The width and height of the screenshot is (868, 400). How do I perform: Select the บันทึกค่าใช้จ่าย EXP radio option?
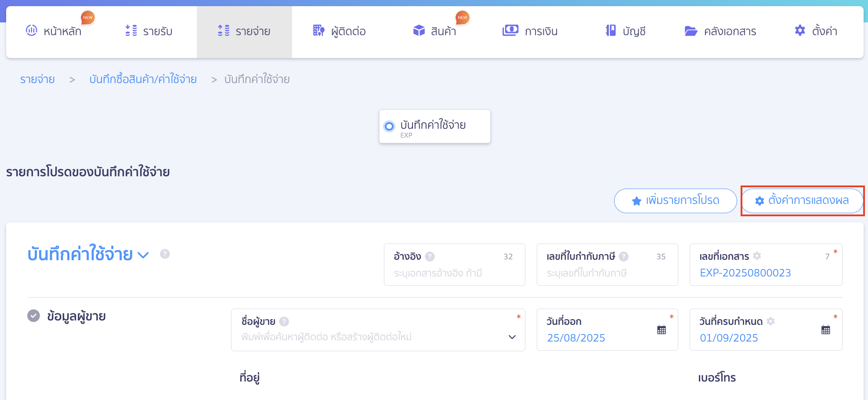coord(389,127)
